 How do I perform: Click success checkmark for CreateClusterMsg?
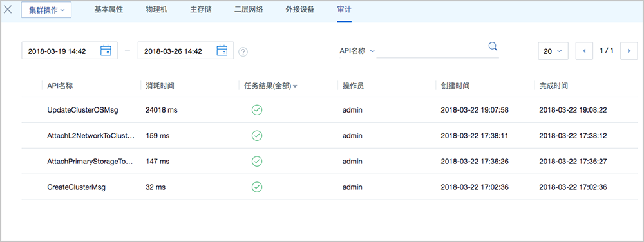[x=257, y=187]
